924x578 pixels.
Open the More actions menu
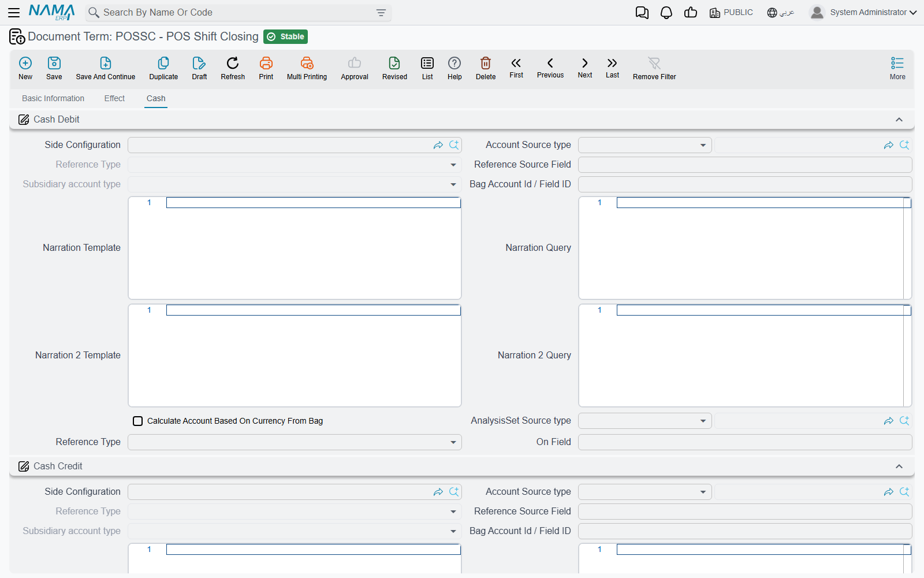point(897,68)
